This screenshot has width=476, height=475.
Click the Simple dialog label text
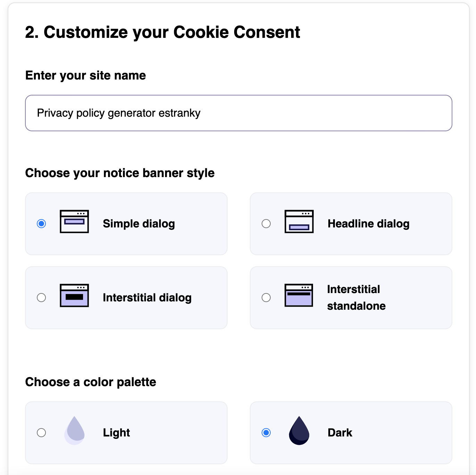pos(139,224)
